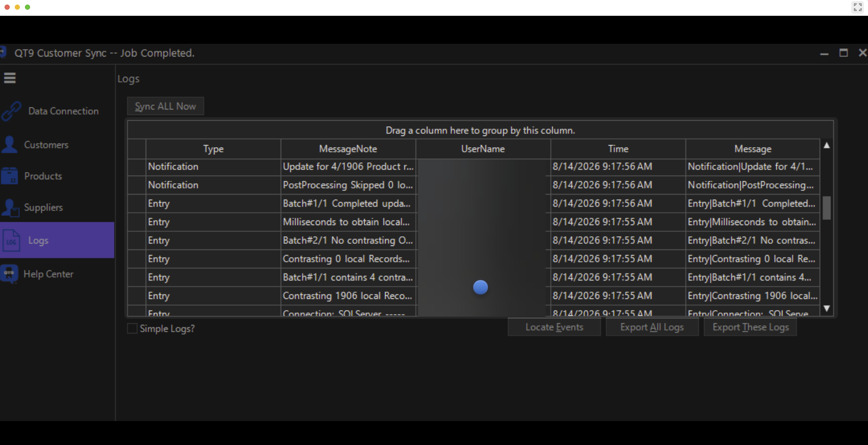Click 'Entry|Milliseconds to obtain...' Message cell
The width and height of the screenshot is (868, 445).
coord(752,222)
